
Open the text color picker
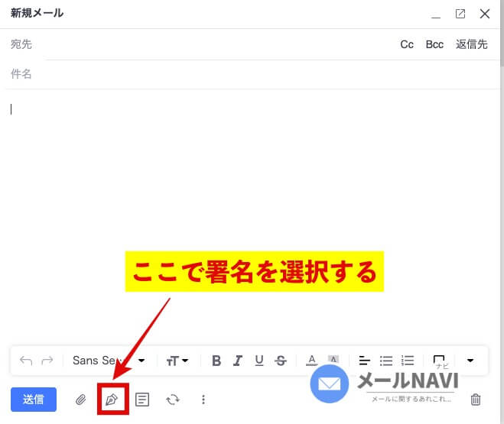coord(311,360)
